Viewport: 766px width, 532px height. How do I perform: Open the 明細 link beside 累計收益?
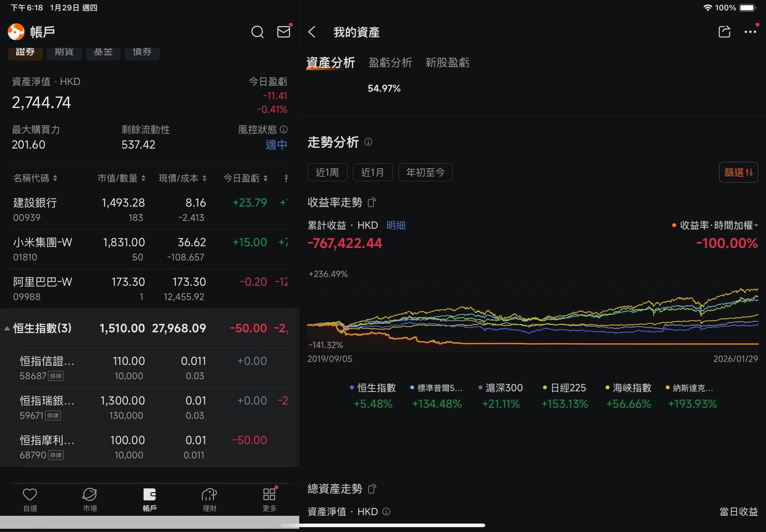[396, 225]
